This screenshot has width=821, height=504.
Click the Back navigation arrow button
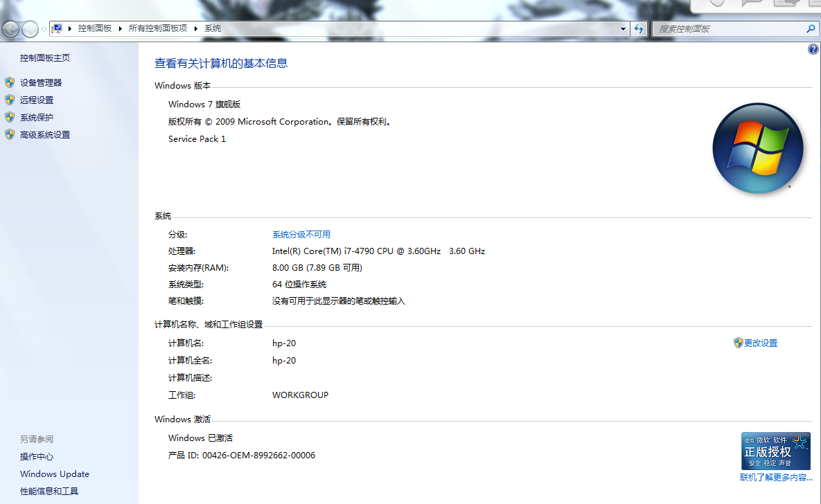click(x=10, y=29)
